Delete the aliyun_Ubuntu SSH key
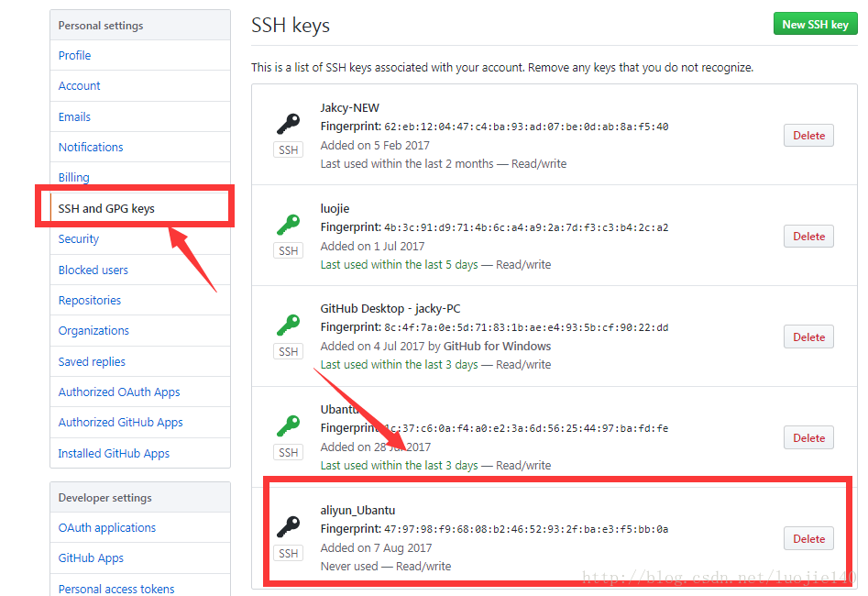This screenshot has height=596, width=868. (808, 539)
